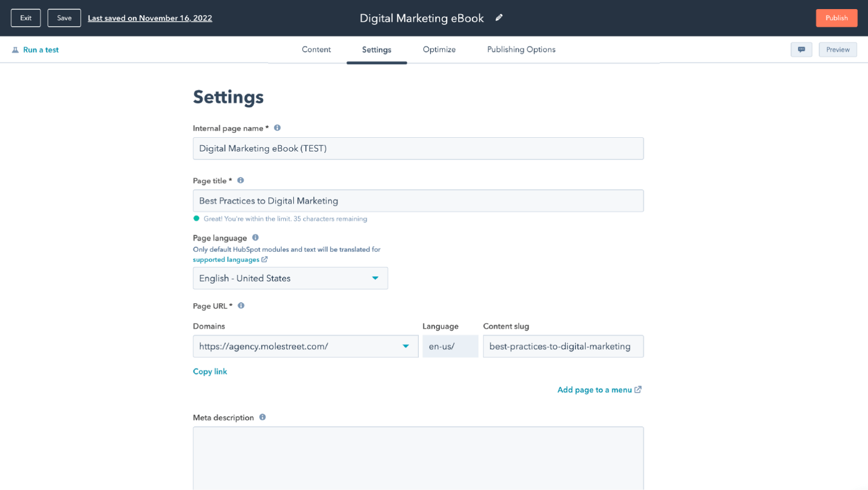This screenshot has width=868, height=490.
Task: Click the Preview button
Action: pos(837,49)
